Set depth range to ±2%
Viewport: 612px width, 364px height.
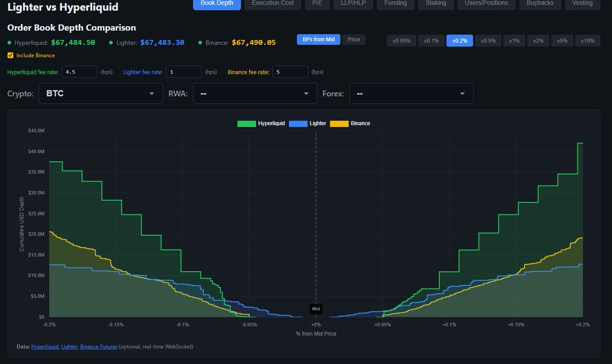tap(538, 41)
